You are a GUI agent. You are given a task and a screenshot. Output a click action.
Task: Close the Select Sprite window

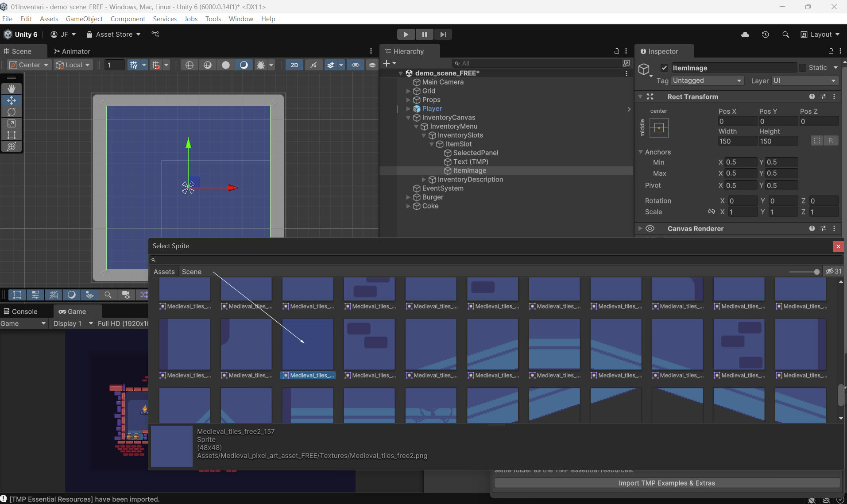coord(838,246)
